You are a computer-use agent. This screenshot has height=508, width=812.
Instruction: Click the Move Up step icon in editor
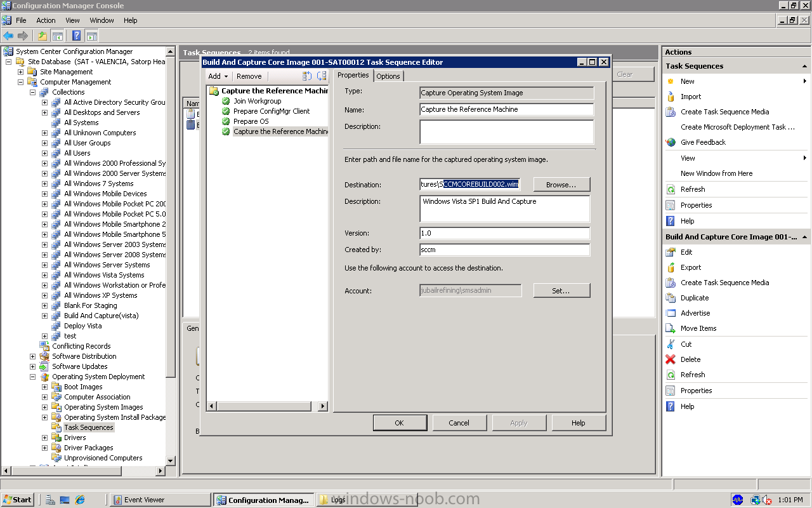click(307, 76)
